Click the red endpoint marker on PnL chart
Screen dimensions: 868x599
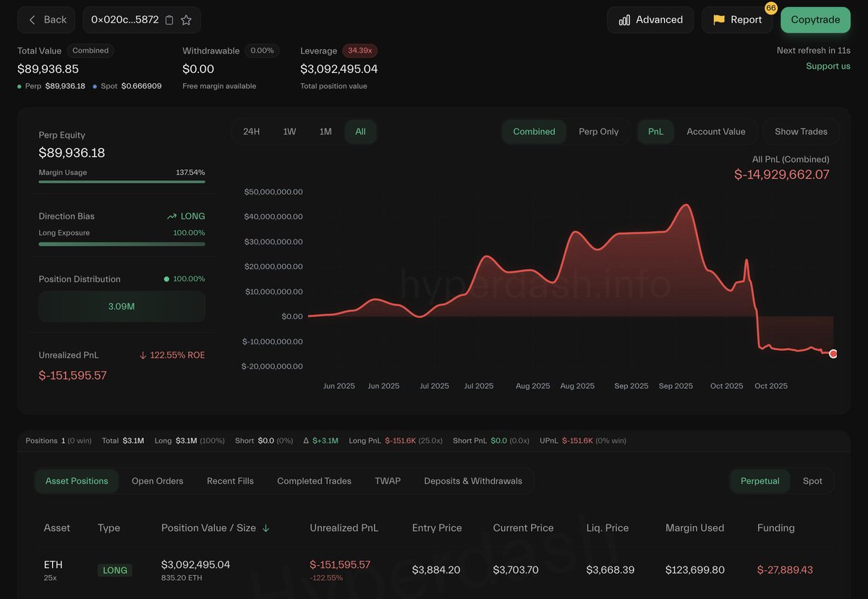(833, 354)
